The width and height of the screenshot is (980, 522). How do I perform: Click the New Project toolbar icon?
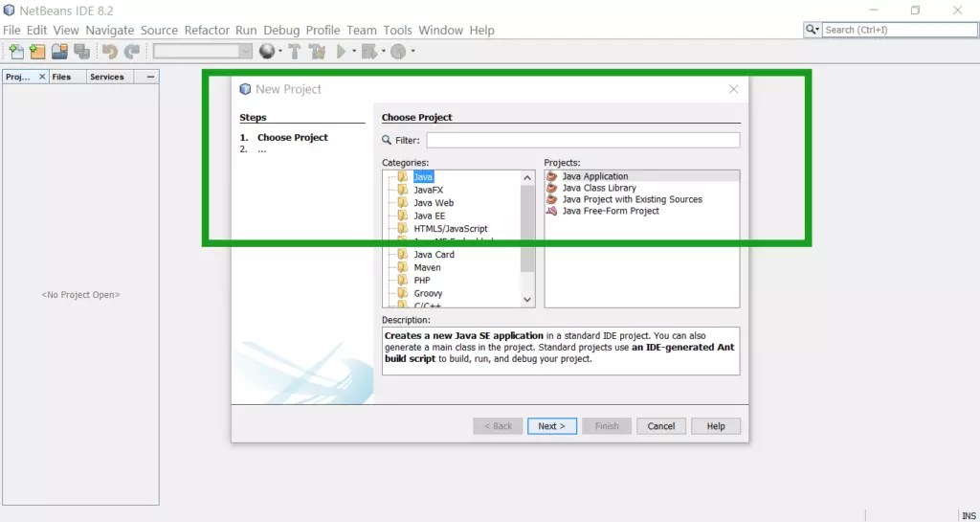point(37,52)
